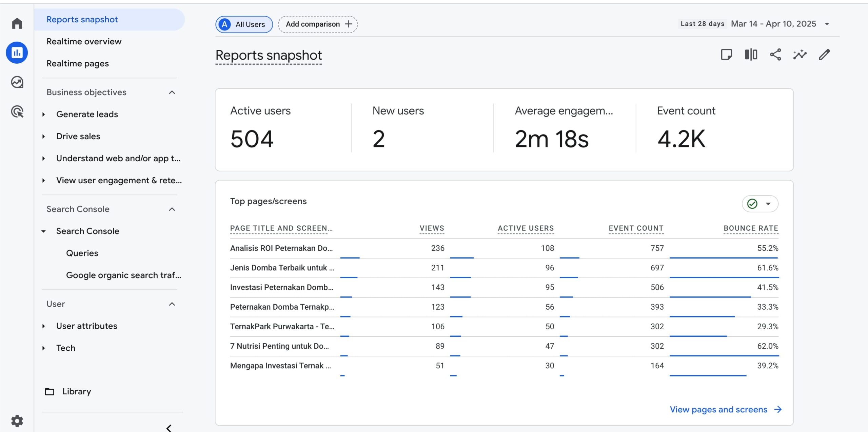
Task: Select the Reports icon in the navigation rail
Action: [x=17, y=53]
